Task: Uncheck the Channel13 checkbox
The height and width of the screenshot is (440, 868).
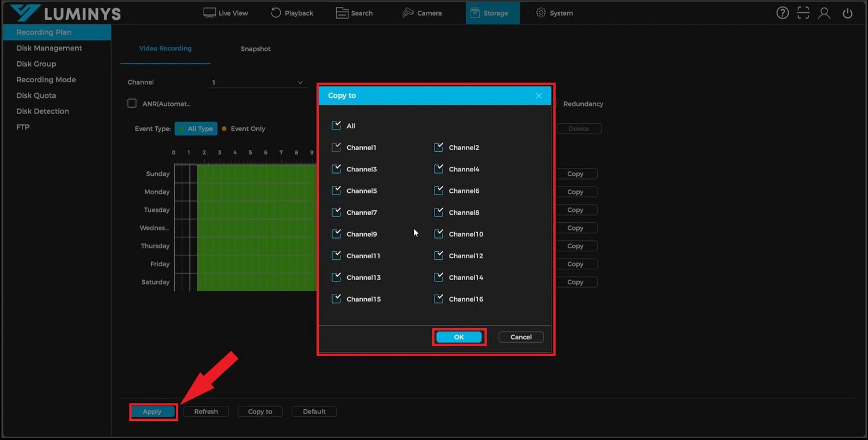Action: 336,277
